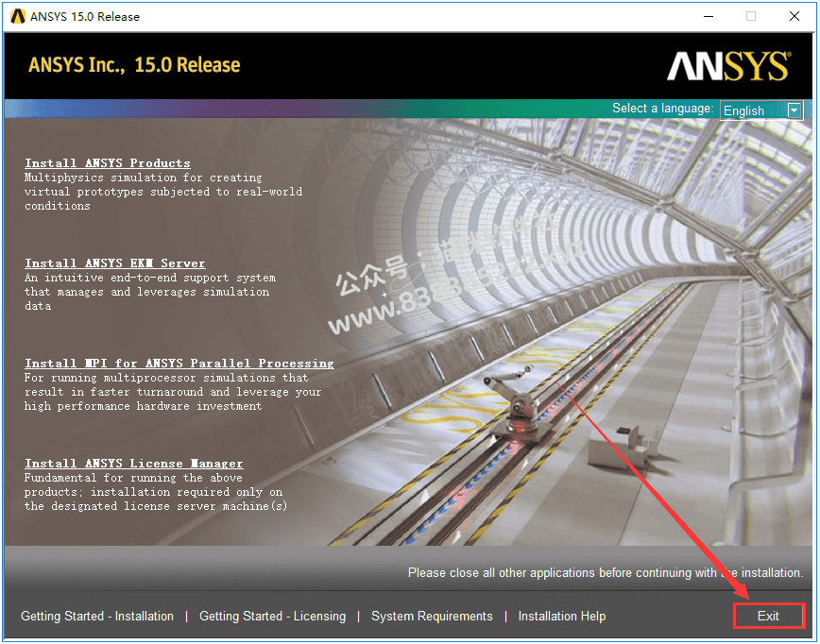Click 'Please close all other applications' notice
The width and height of the screenshot is (820, 644).
click(605, 573)
